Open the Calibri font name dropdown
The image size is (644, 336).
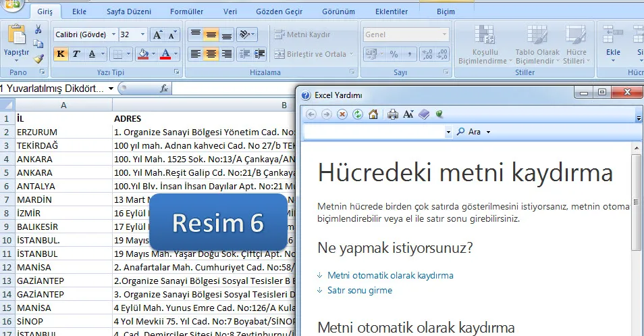[113, 34]
